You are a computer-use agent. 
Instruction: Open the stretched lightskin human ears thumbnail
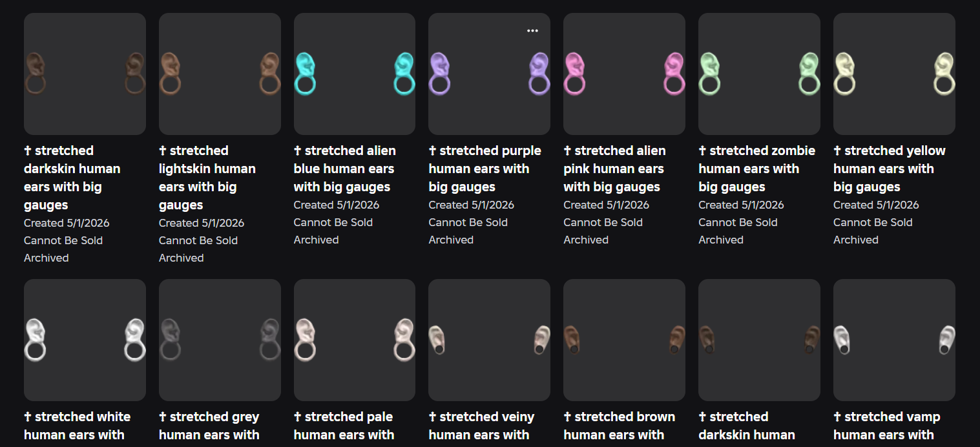coord(220,74)
